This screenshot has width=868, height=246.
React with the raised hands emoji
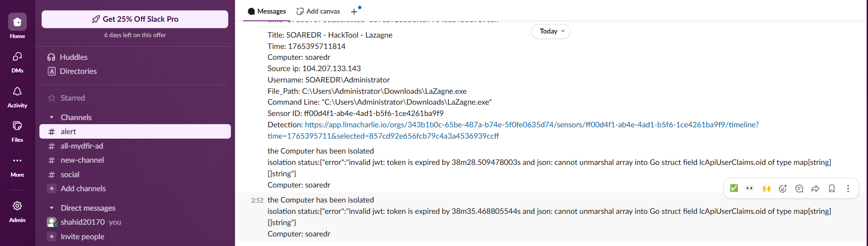coord(767,188)
